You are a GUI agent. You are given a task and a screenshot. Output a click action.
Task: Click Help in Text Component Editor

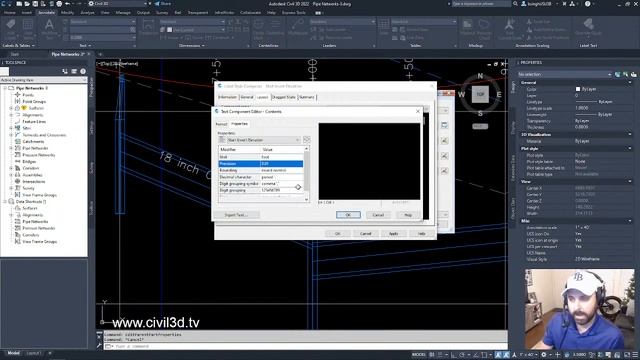coord(408,215)
